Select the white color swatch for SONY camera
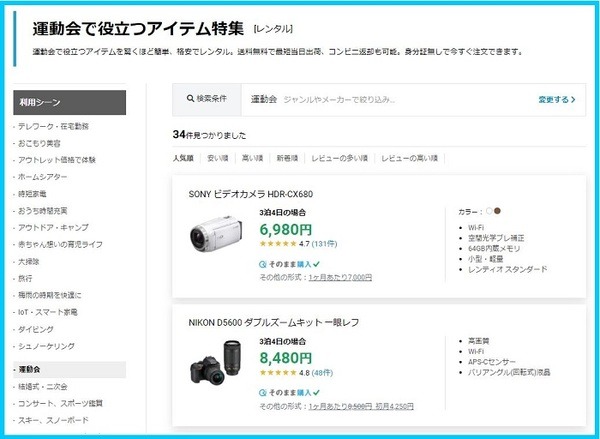Viewport: 600px width, 439px height. tap(489, 211)
